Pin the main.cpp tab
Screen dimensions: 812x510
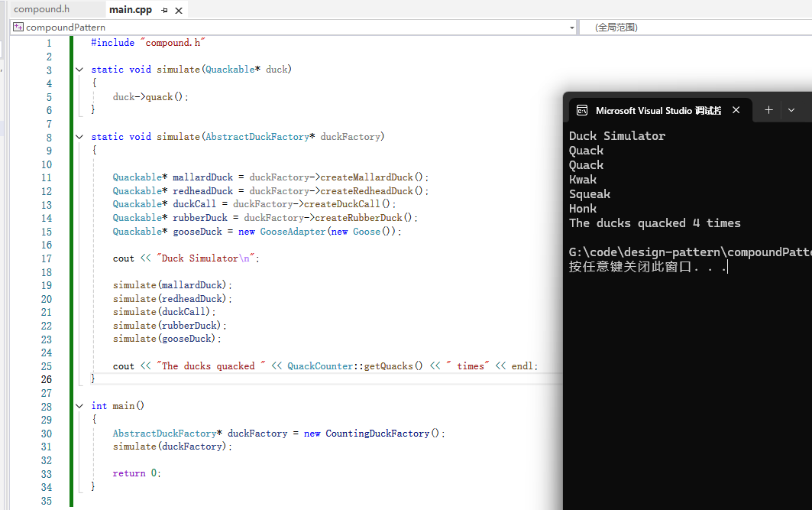[x=165, y=11]
